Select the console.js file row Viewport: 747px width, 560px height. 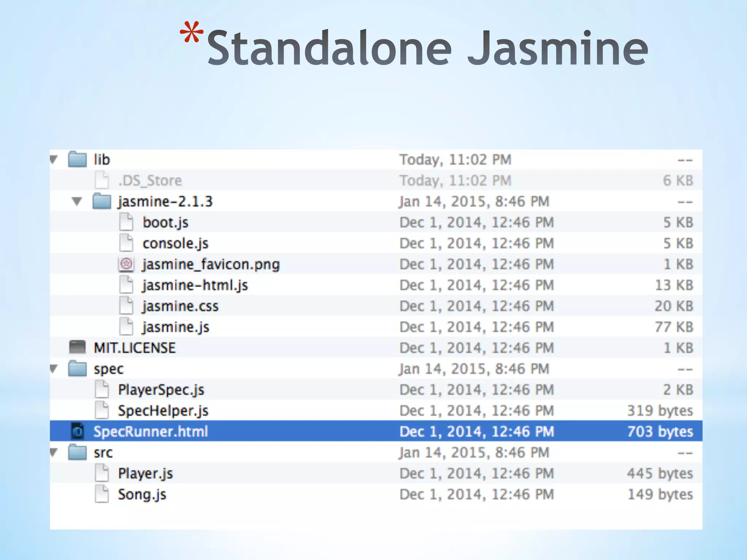tap(175, 244)
